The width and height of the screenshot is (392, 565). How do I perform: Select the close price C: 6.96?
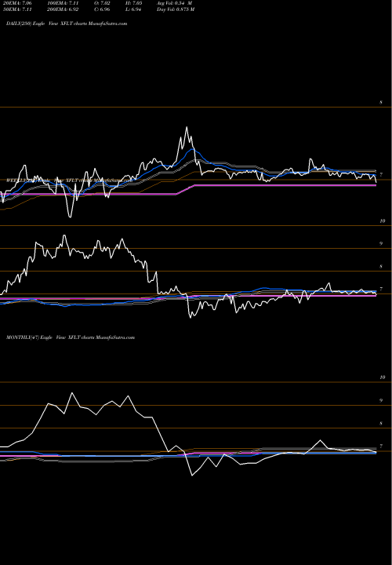(103, 9)
